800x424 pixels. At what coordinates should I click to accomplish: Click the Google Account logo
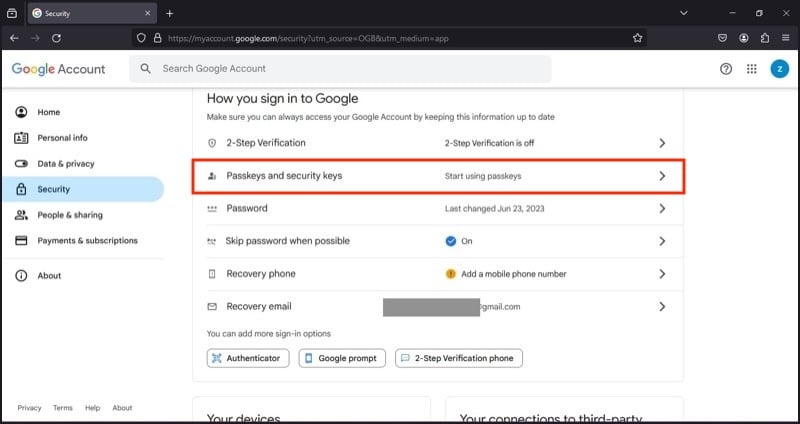tap(58, 69)
